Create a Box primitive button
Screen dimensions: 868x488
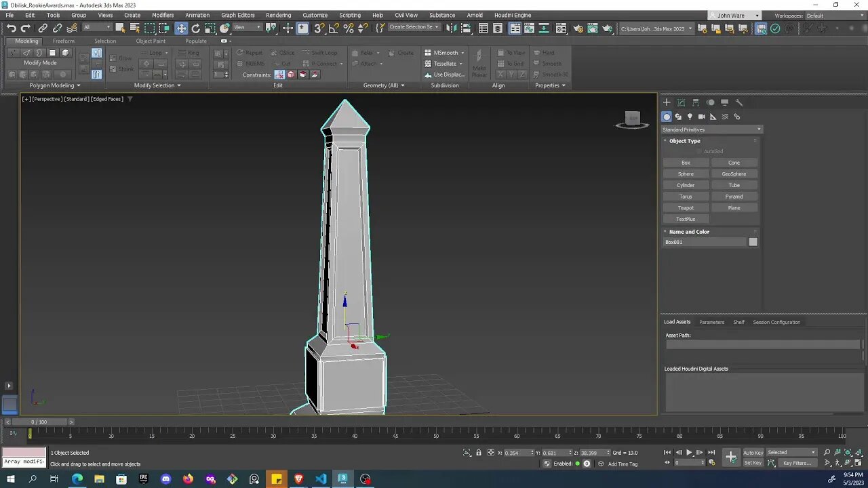coord(686,163)
